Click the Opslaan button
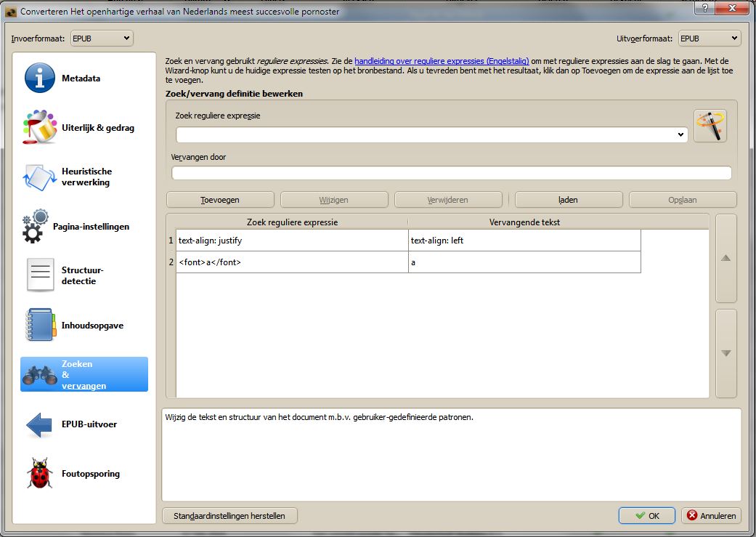The width and height of the screenshot is (756, 537). tap(683, 200)
